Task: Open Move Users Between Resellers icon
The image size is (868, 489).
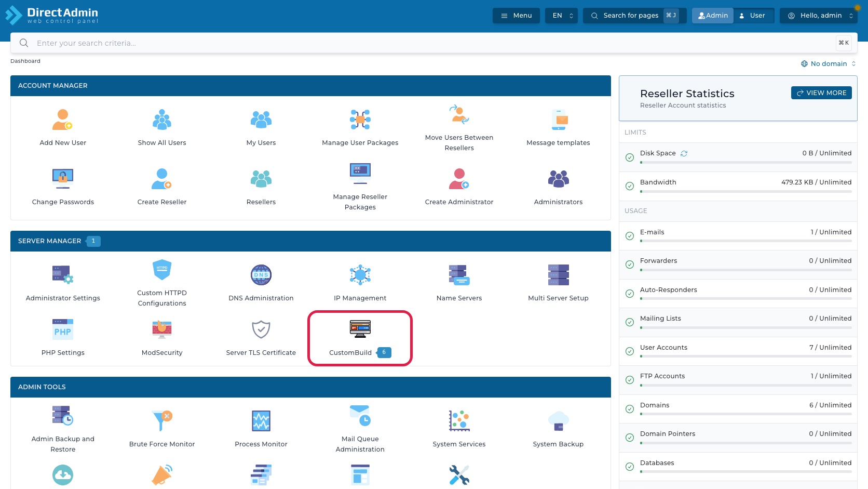Action: 459,114
